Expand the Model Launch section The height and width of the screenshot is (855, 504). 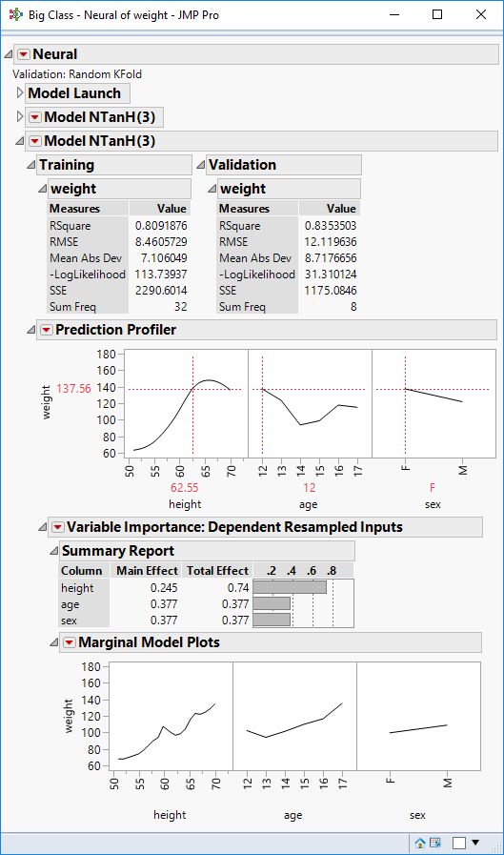click(20, 92)
